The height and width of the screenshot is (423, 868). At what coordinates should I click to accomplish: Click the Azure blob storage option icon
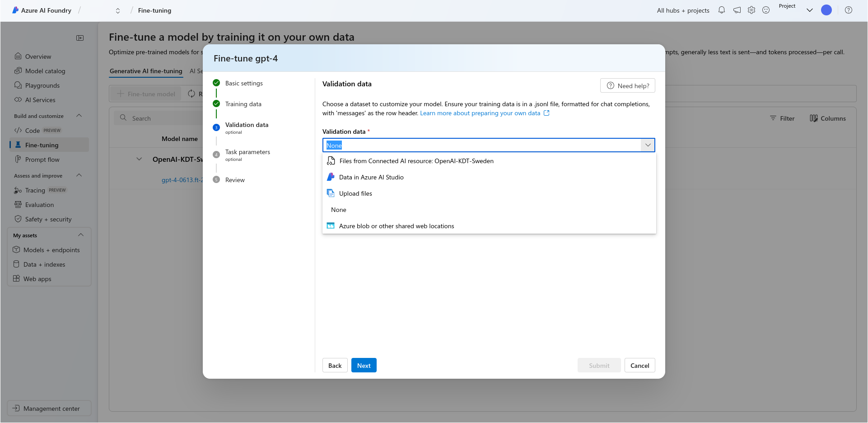pyautogui.click(x=331, y=226)
